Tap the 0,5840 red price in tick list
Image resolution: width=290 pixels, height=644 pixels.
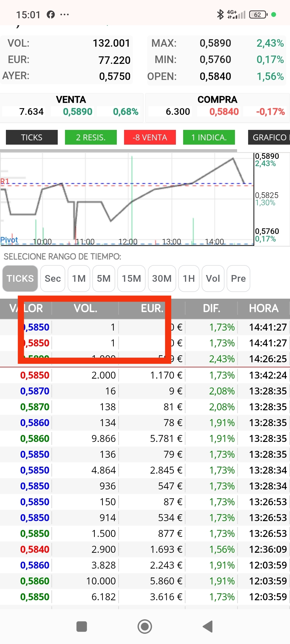point(35,549)
